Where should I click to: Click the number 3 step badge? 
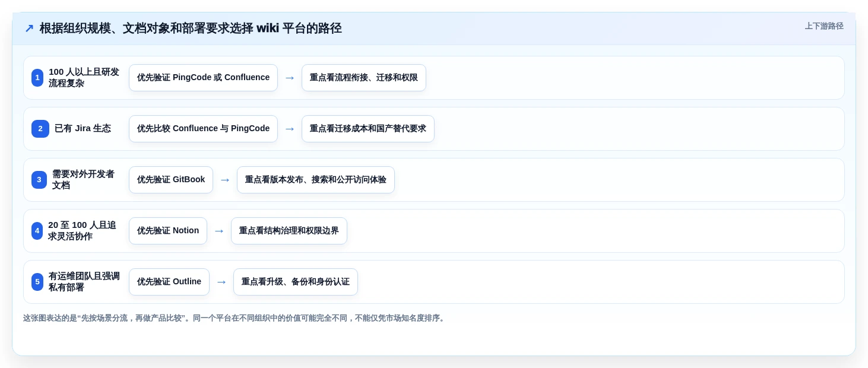39,180
